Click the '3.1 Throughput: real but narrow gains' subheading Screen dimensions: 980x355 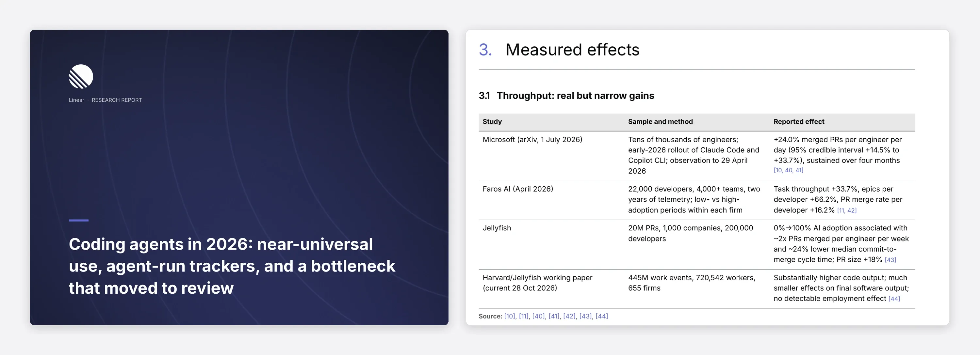pos(566,95)
